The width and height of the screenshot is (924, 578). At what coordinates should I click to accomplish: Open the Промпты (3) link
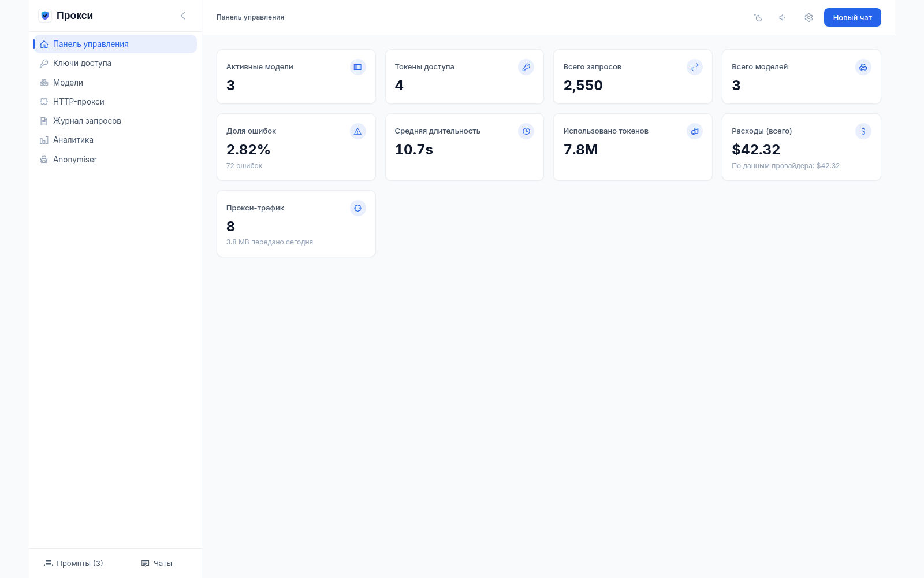click(73, 563)
